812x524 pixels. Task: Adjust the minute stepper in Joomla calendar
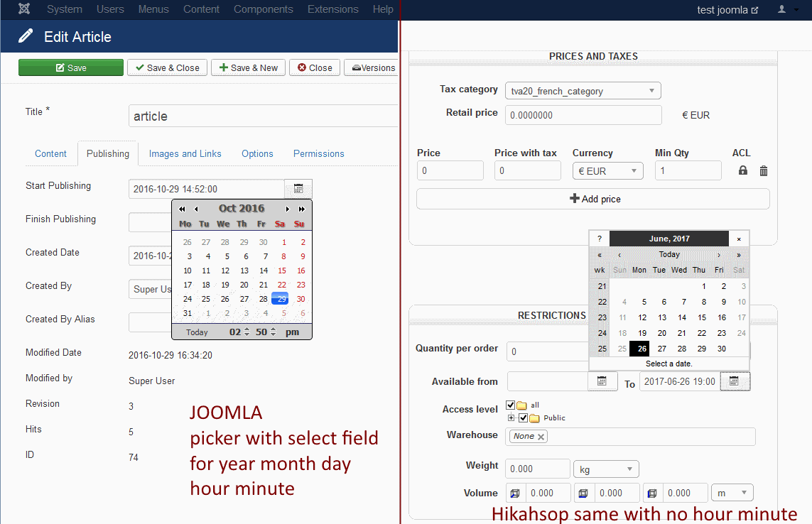tap(273, 332)
